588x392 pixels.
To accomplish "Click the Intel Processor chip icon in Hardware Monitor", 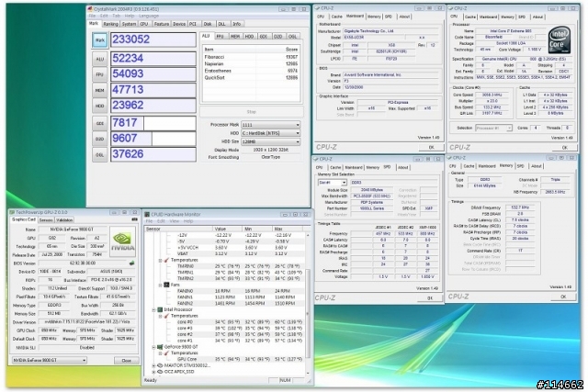I will pos(160,309).
